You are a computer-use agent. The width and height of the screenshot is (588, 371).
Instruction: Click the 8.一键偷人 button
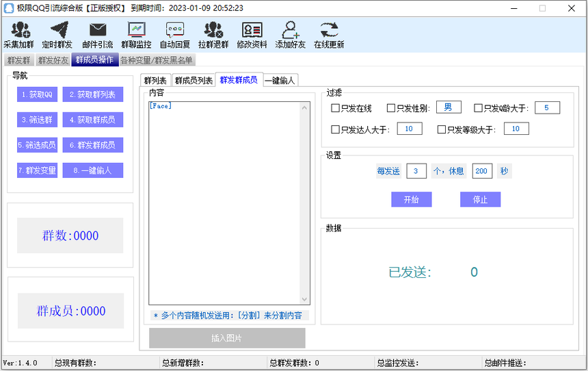[92, 170]
